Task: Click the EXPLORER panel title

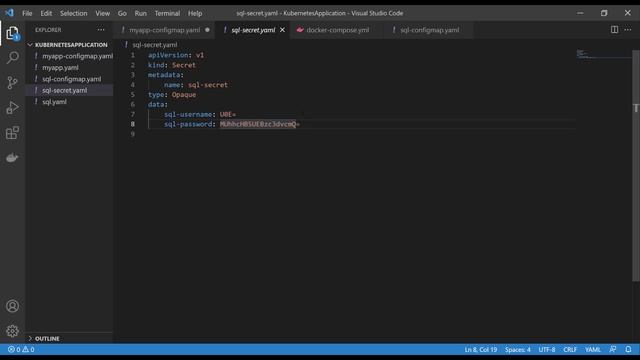Action: 48,30
